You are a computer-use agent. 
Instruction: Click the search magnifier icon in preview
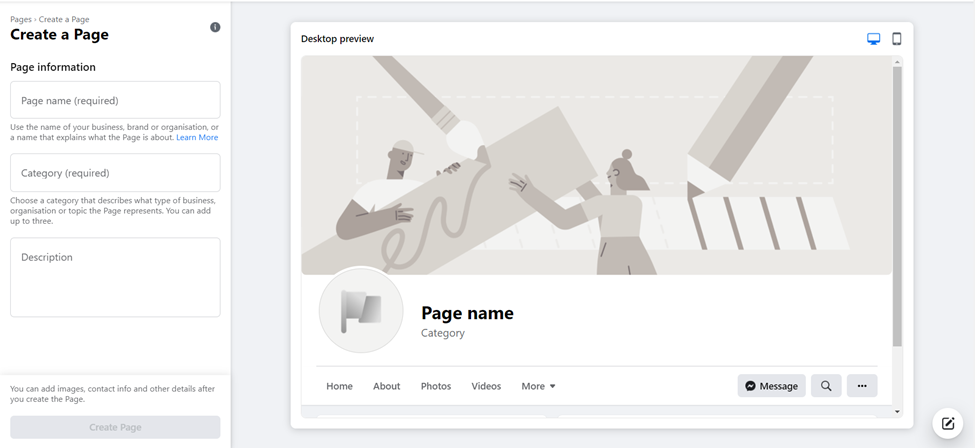tap(826, 386)
